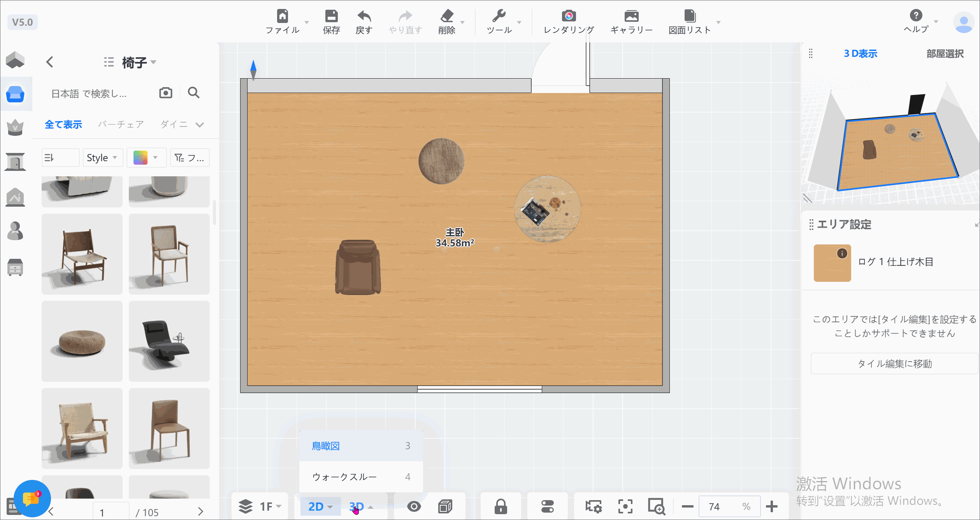
Task: Click the zoom percentage field showing 74
Action: click(x=729, y=506)
